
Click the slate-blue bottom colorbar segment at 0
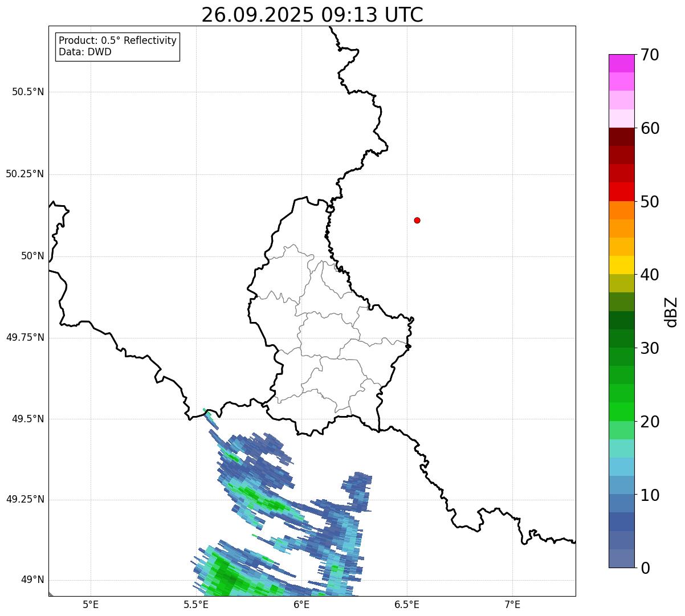(x=621, y=558)
